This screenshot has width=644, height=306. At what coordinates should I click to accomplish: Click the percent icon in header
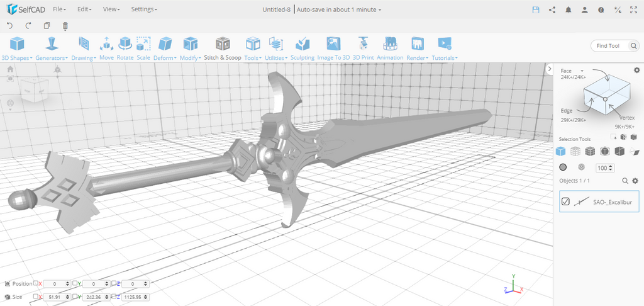(618, 10)
